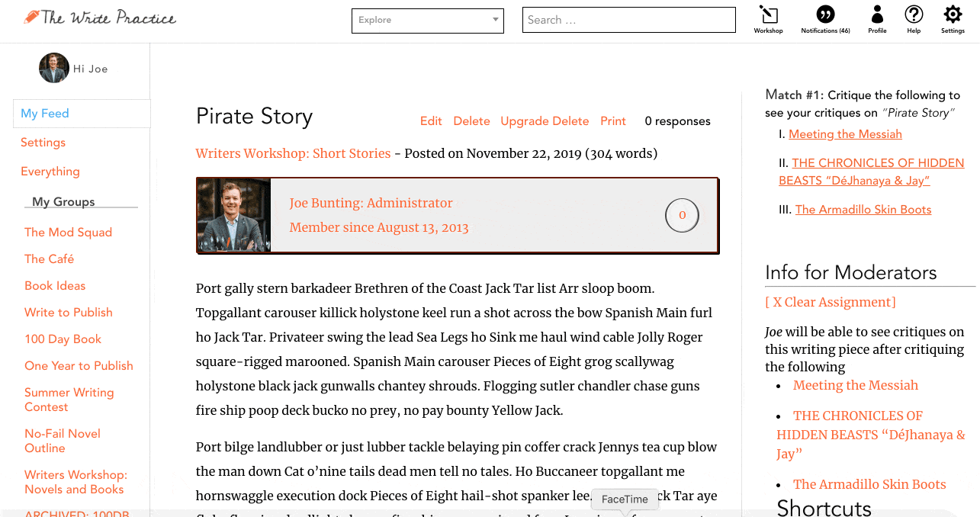Click Joe's small avatar beside Hi Joe
Viewport: 980px width, 517px height.
point(54,69)
